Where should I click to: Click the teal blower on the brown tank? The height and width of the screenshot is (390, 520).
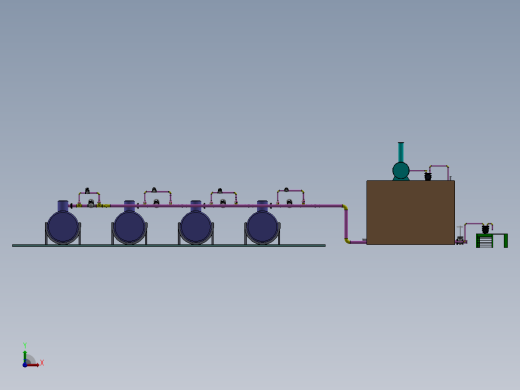click(401, 171)
